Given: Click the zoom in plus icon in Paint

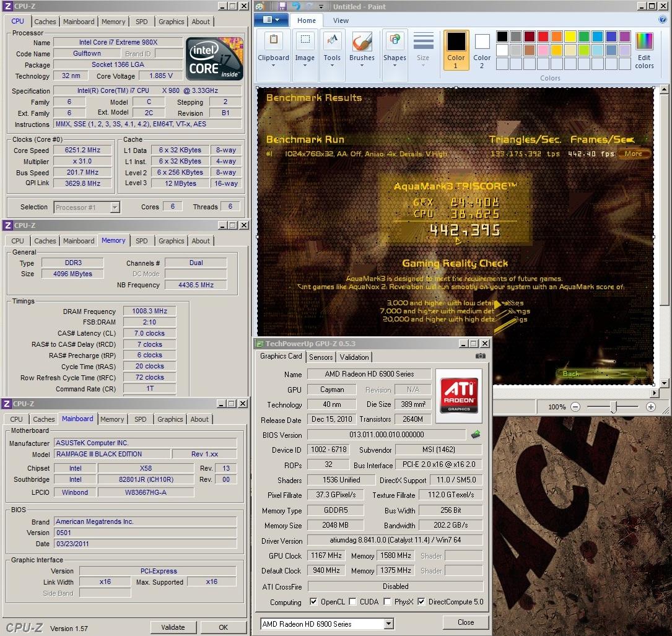Looking at the screenshot, I should [x=650, y=407].
